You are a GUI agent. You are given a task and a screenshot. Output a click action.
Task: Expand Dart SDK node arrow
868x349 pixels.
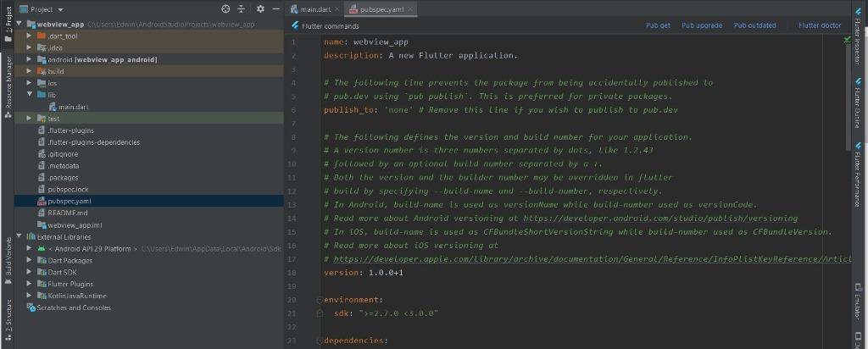click(30, 272)
